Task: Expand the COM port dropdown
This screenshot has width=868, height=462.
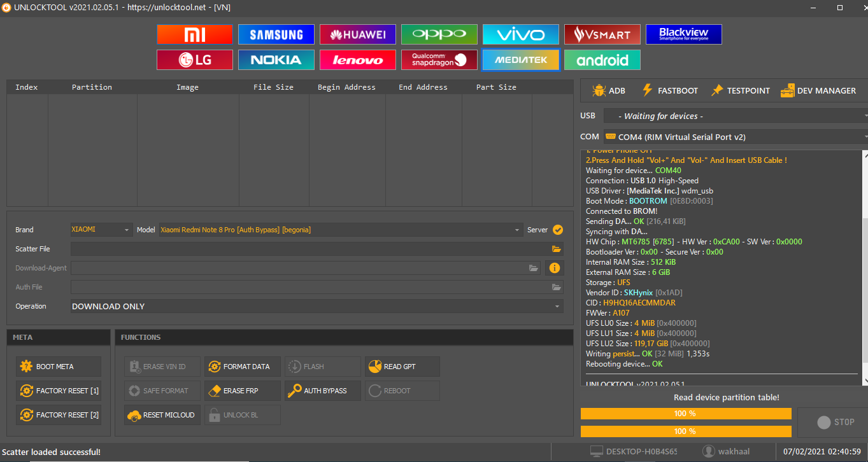Action: point(736,136)
